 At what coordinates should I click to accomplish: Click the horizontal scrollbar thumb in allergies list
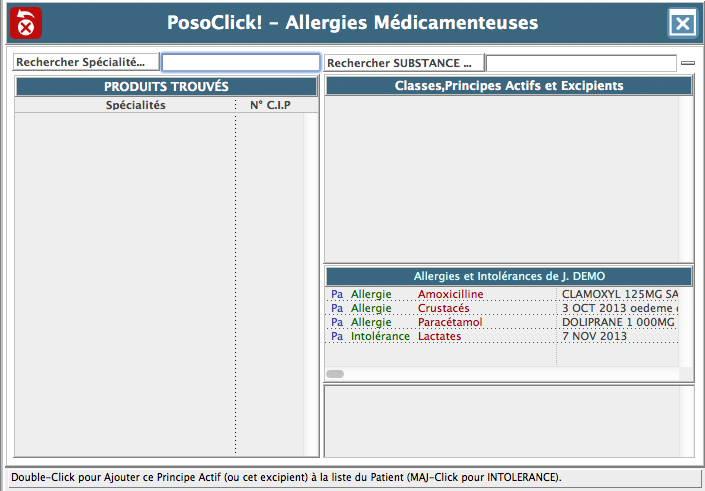[335, 374]
